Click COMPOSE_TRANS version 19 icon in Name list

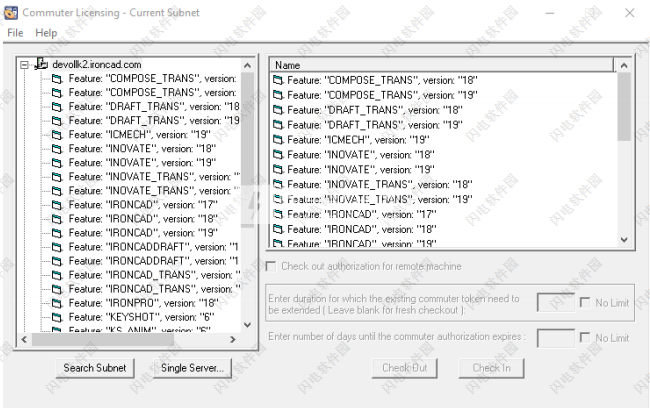(x=278, y=95)
